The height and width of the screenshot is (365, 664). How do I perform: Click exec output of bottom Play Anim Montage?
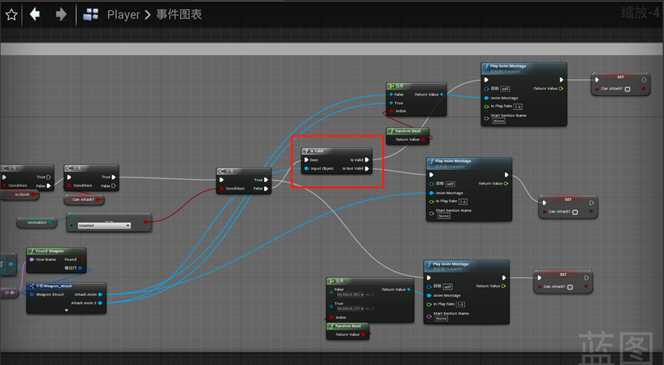click(x=504, y=278)
